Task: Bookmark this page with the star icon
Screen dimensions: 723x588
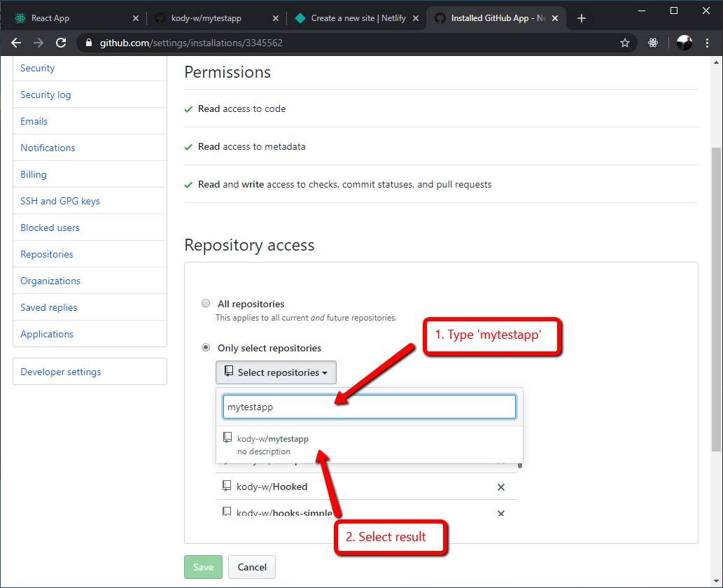Action: click(x=625, y=43)
